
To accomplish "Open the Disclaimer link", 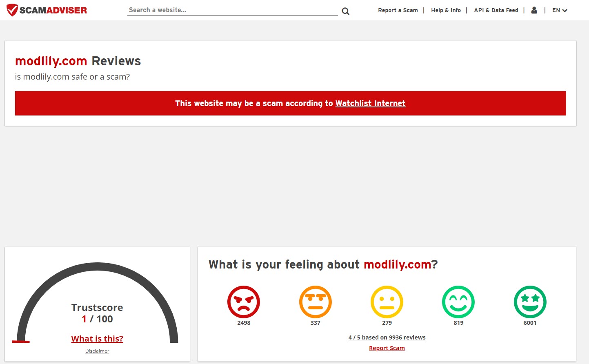I will click(97, 351).
